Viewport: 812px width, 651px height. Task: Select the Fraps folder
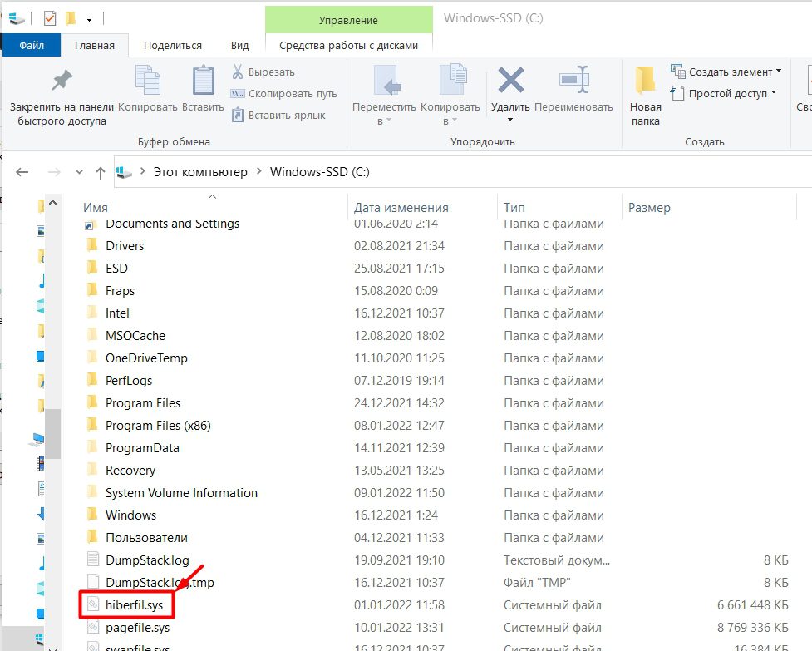[121, 290]
